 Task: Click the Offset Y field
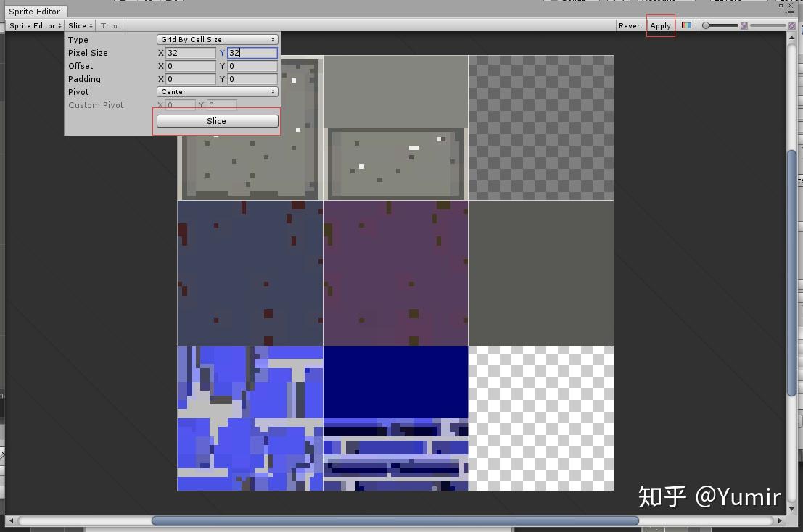(252, 66)
